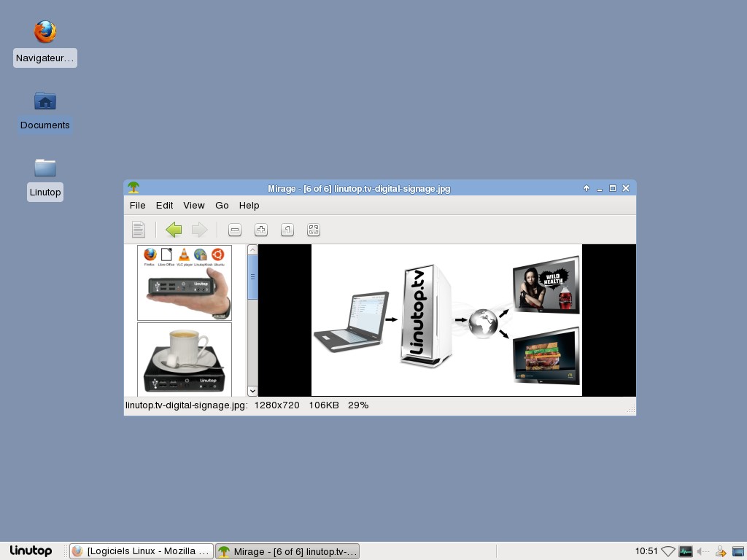Click the 29% zoom level text
This screenshot has height=560, width=747.
(x=358, y=405)
